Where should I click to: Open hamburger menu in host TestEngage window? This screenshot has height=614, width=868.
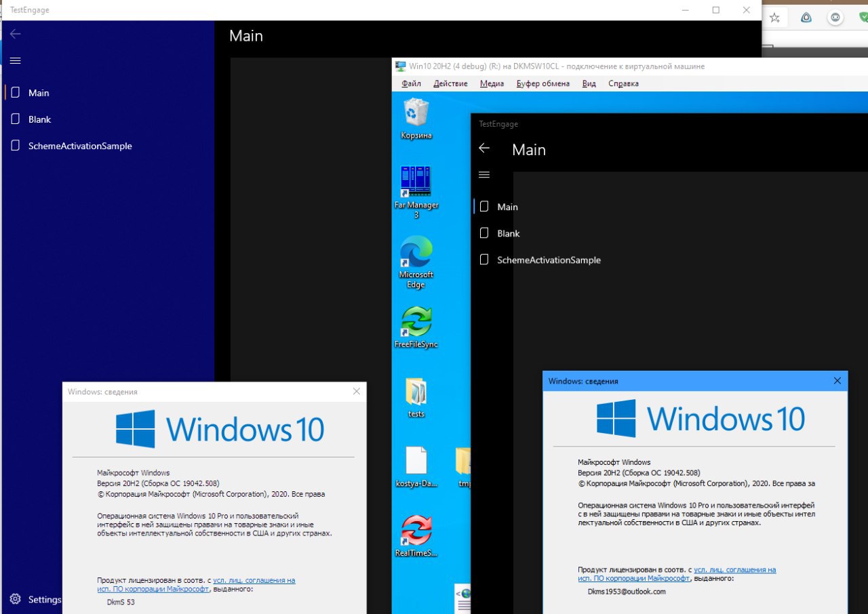pyautogui.click(x=16, y=60)
